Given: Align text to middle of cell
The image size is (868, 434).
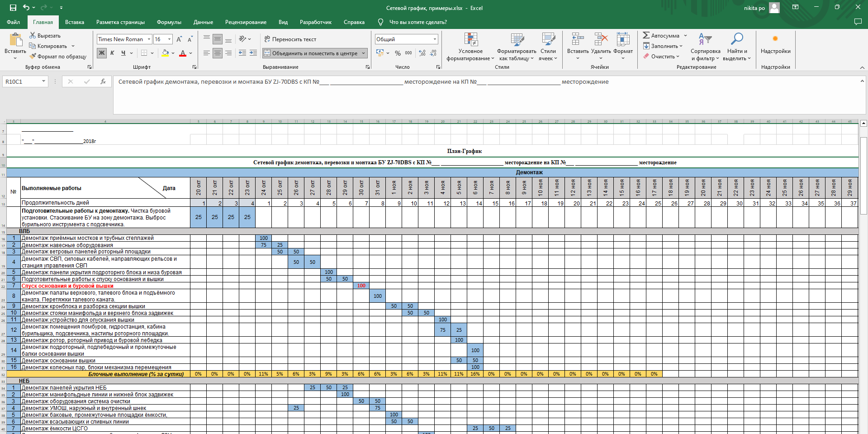Looking at the screenshot, I should point(218,39).
